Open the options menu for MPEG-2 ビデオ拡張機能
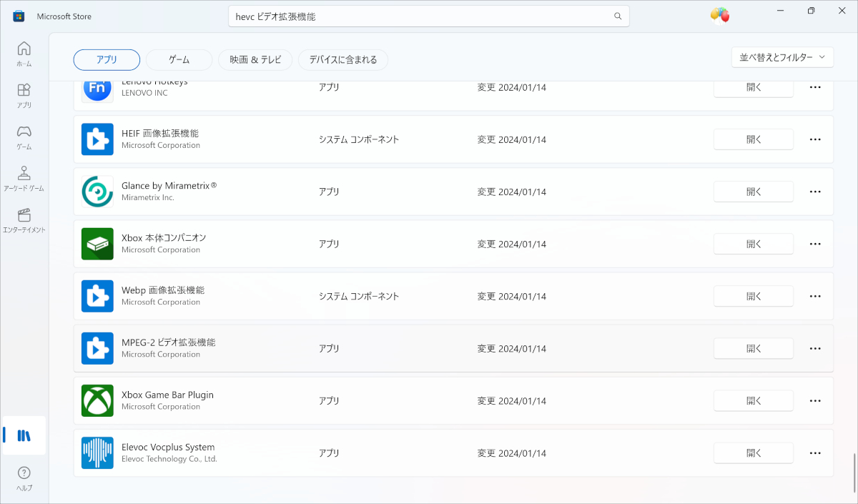Screen dimensions: 858x504 pos(815,348)
